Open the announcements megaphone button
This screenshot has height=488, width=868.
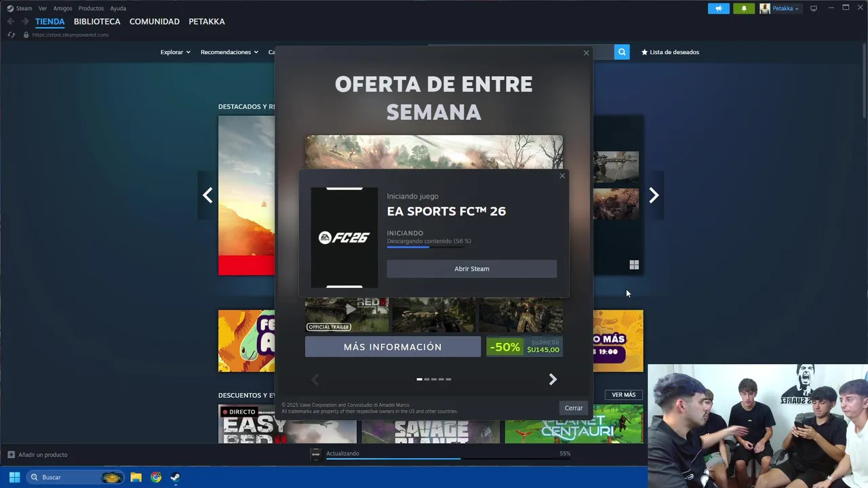tap(719, 8)
